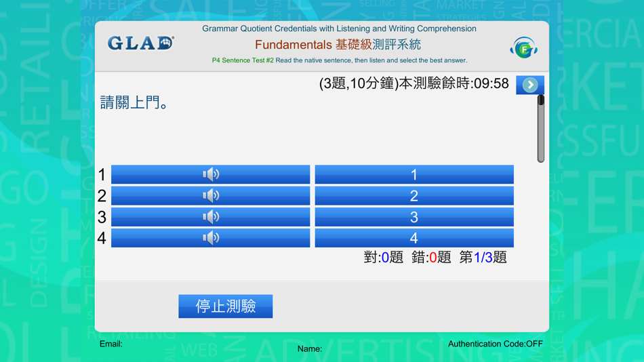The height and width of the screenshot is (362, 644).
Task: Select answer button 4
Action: (414, 238)
